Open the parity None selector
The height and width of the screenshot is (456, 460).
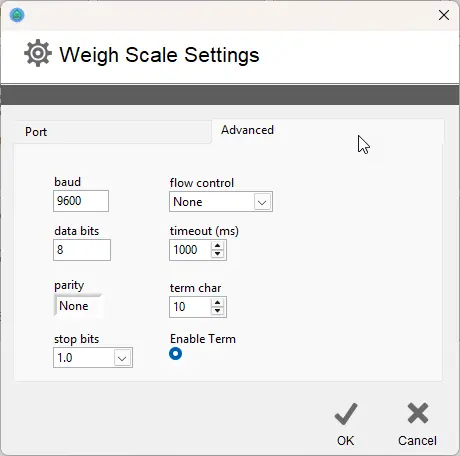78,306
